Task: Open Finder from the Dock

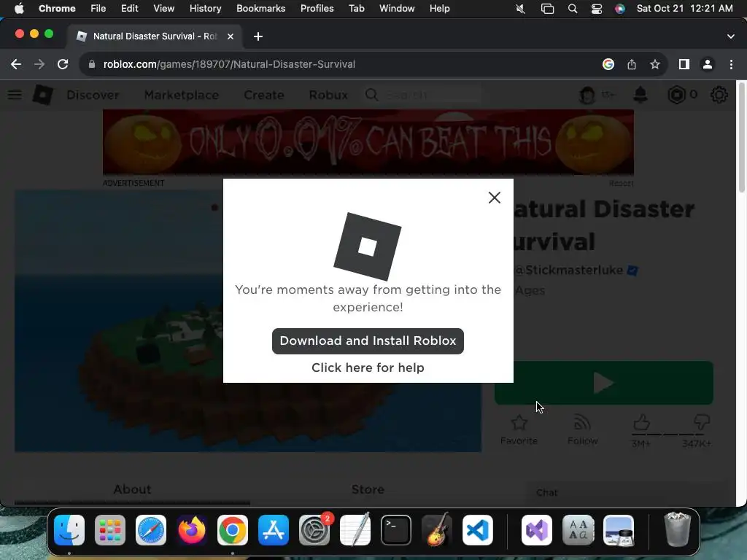Action: (x=69, y=530)
